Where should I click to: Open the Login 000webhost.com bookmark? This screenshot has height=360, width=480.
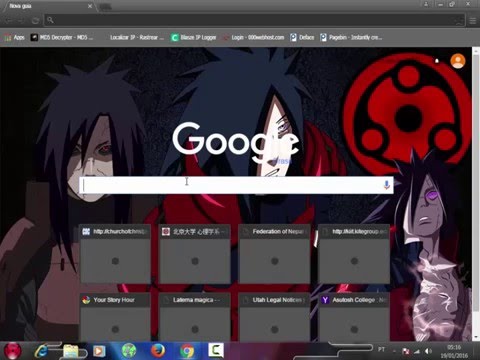253,37
